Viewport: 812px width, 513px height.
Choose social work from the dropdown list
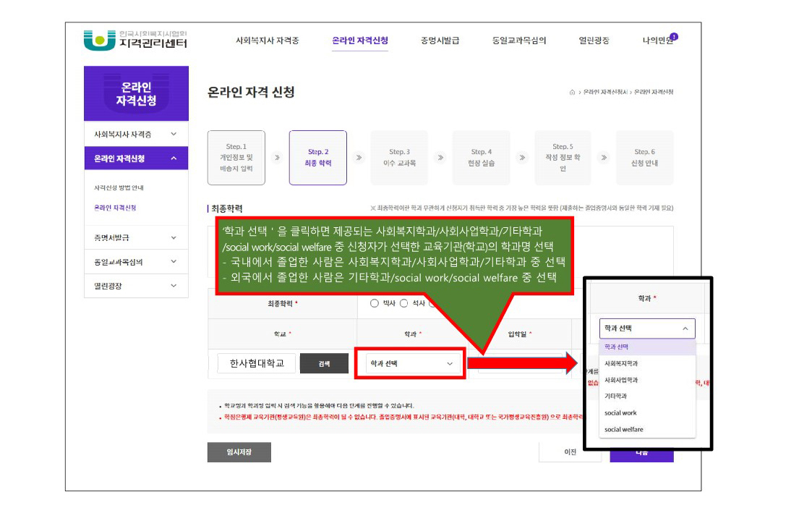click(647, 413)
